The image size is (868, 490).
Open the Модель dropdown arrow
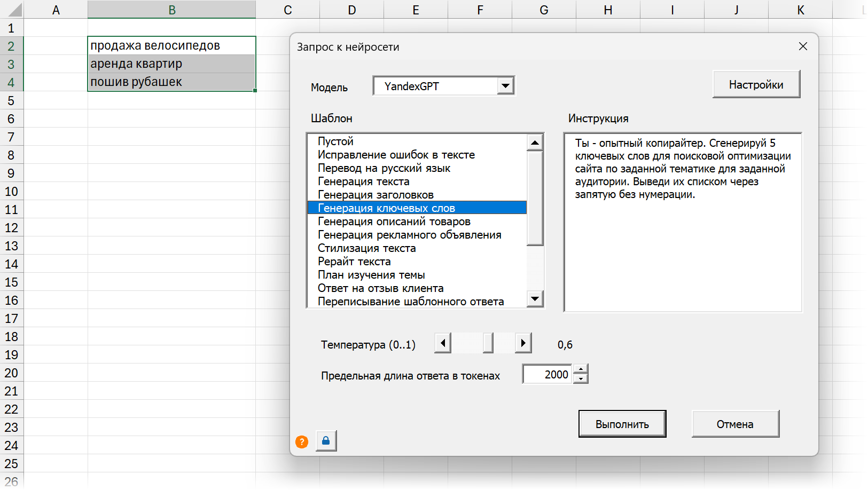pyautogui.click(x=505, y=85)
